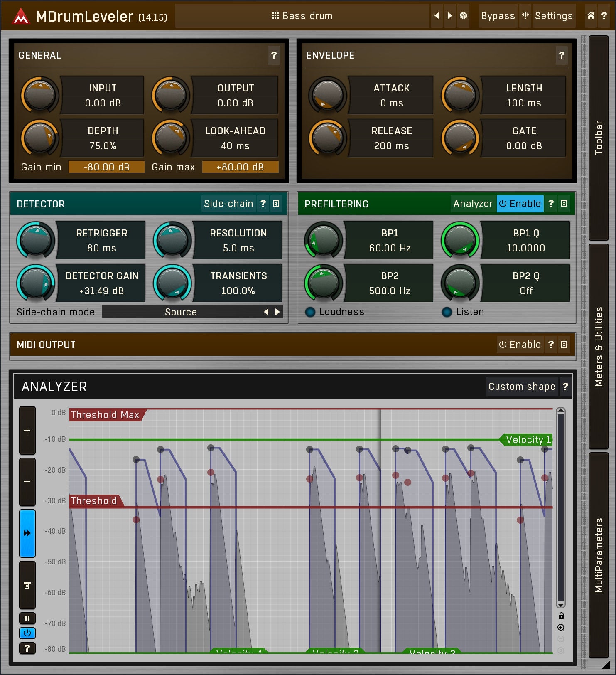Click the A/B compare icon next to Bypass

pyautogui.click(x=525, y=16)
